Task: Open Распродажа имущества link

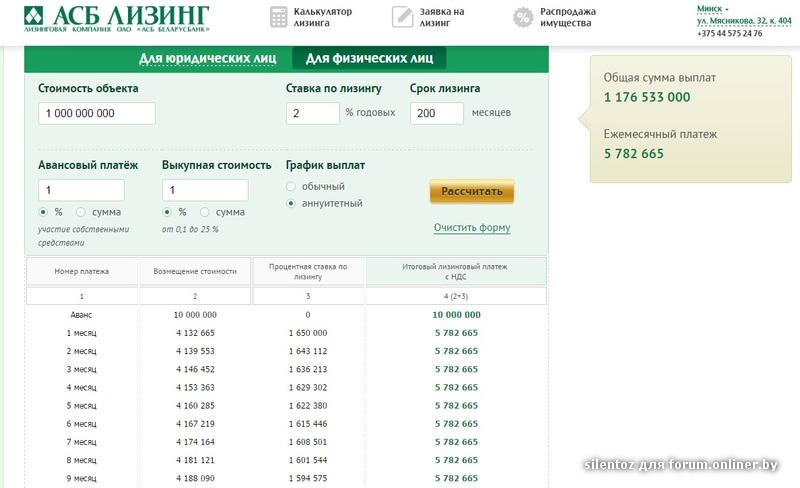Action: click(568, 17)
